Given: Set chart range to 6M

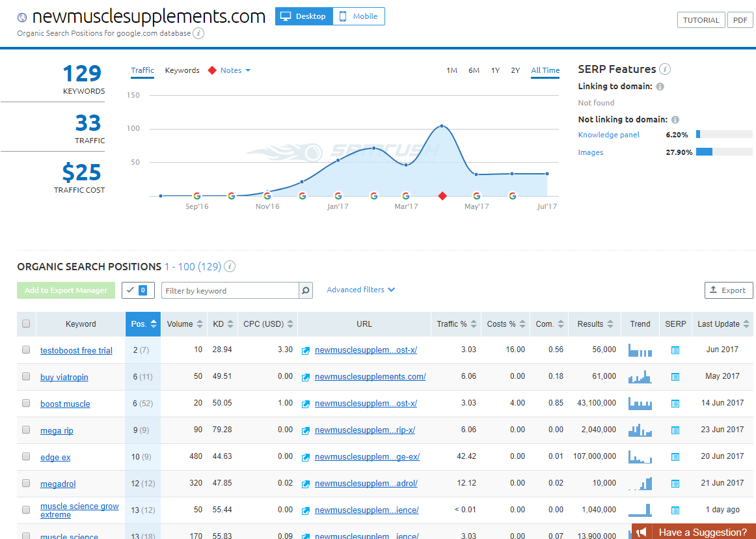Looking at the screenshot, I should click(474, 70).
